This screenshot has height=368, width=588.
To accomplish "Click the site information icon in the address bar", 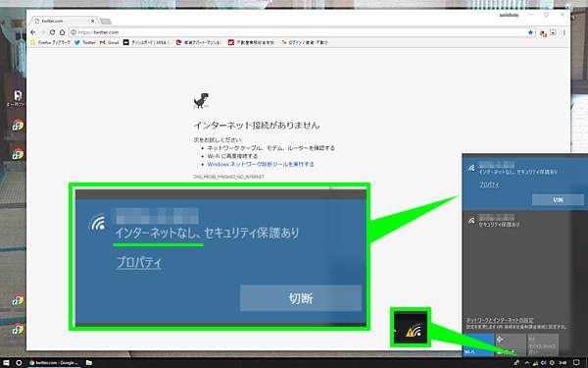I will tap(73, 32).
